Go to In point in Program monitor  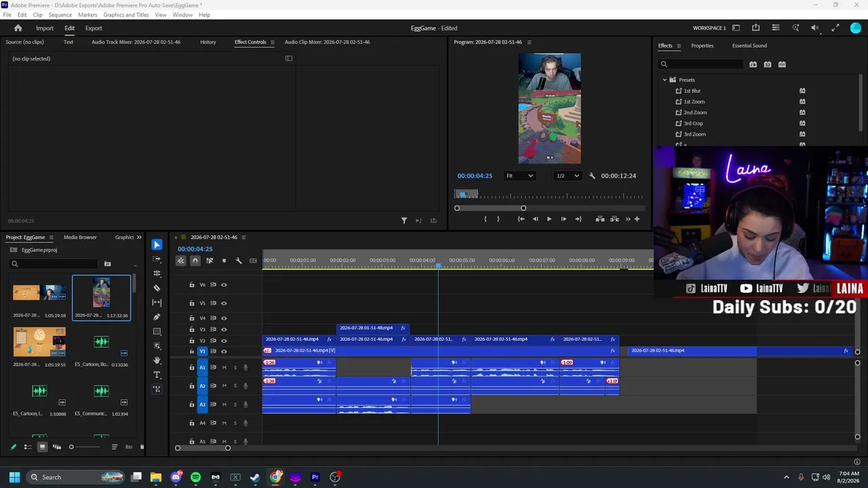(x=521, y=219)
